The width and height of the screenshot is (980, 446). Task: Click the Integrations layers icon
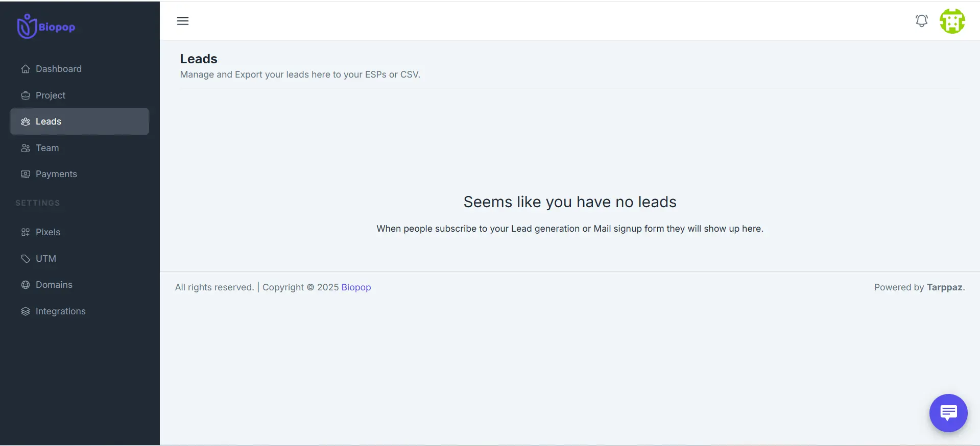pyautogui.click(x=26, y=311)
